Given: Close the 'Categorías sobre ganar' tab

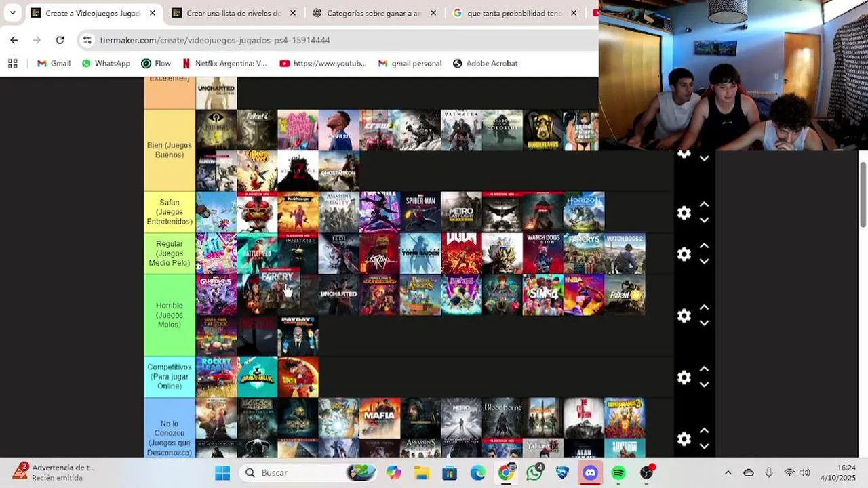Looking at the screenshot, I should [x=433, y=13].
